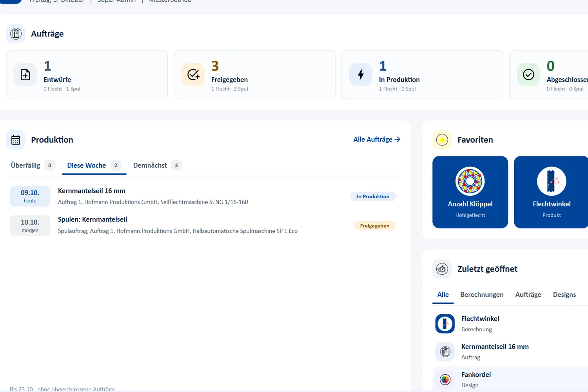
Task: Switch to the Designs tab
Action: click(564, 295)
